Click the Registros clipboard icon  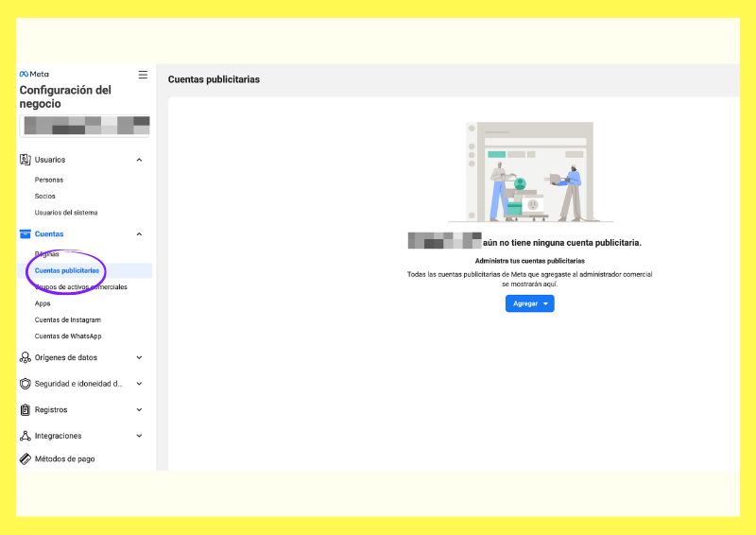tap(26, 410)
